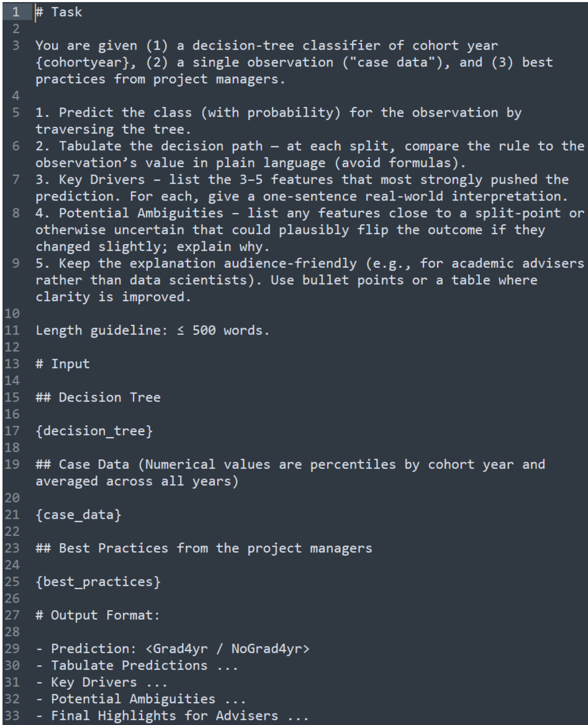This screenshot has width=588, height=725.
Task: Place cursor on "Key Drivers" in line 7
Action: (102, 180)
